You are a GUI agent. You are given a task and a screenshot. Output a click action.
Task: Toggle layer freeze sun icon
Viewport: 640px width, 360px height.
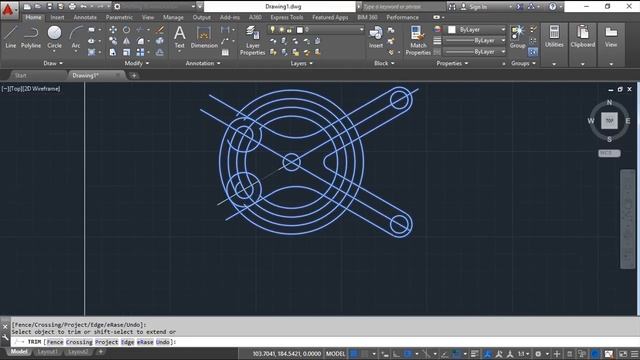pos(281,30)
